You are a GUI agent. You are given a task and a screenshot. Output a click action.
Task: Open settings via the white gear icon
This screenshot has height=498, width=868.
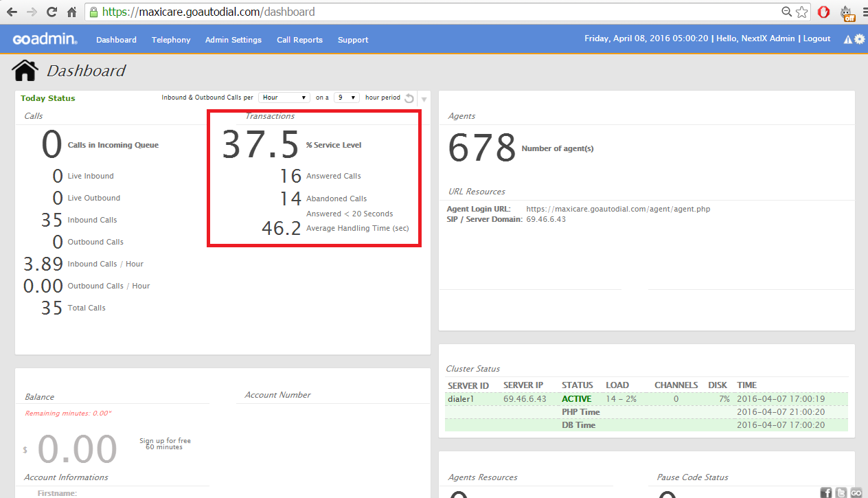859,39
